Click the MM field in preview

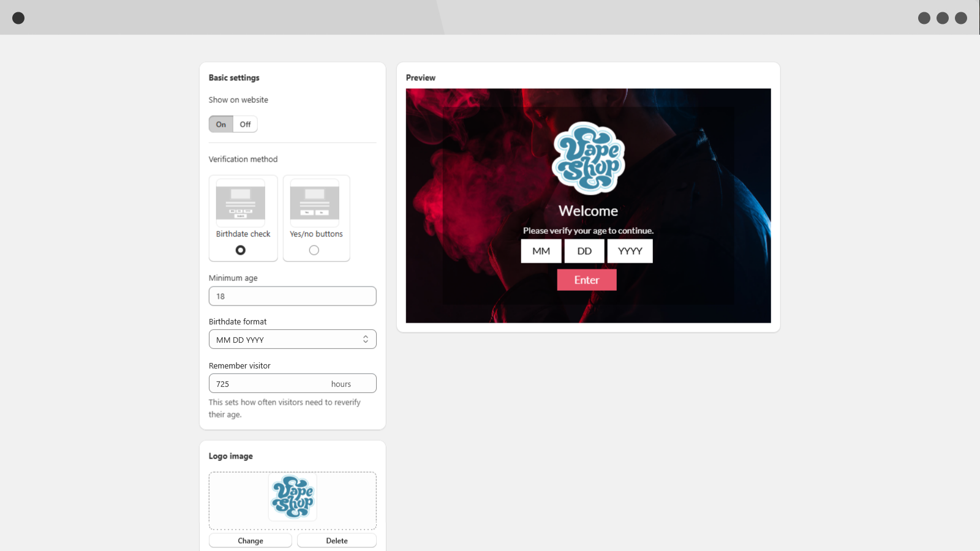tap(541, 251)
